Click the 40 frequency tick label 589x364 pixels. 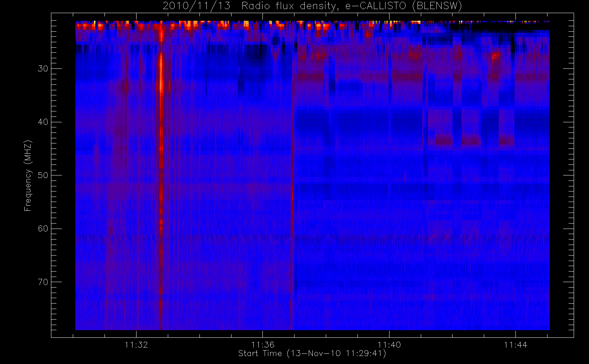[43, 122]
